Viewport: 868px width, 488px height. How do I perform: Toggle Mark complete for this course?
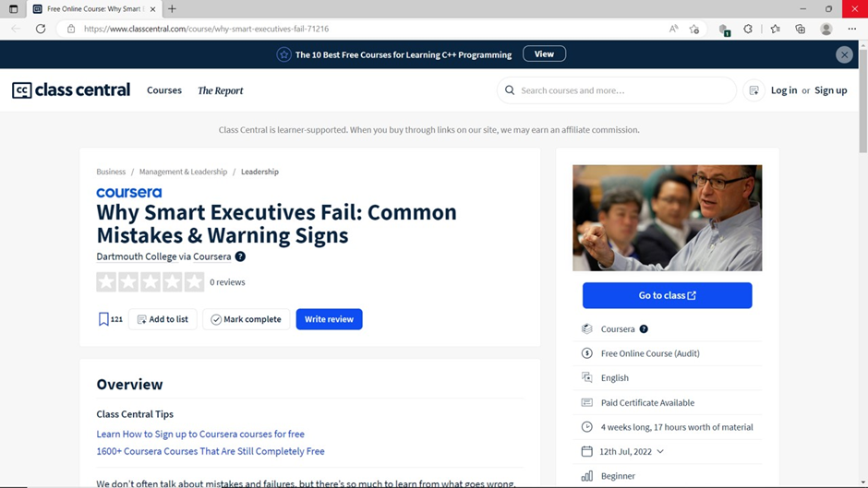coord(247,319)
